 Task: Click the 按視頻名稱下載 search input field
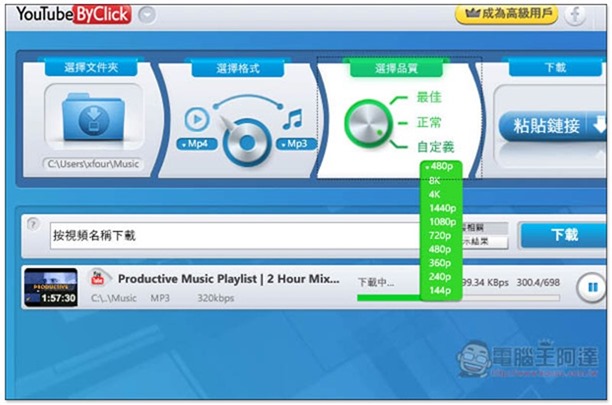[230, 235]
